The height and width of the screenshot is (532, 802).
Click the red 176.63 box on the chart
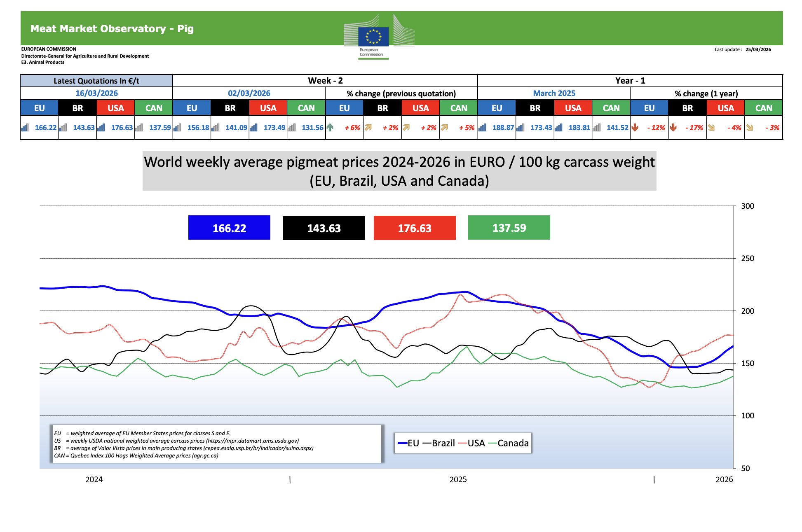(414, 228)
